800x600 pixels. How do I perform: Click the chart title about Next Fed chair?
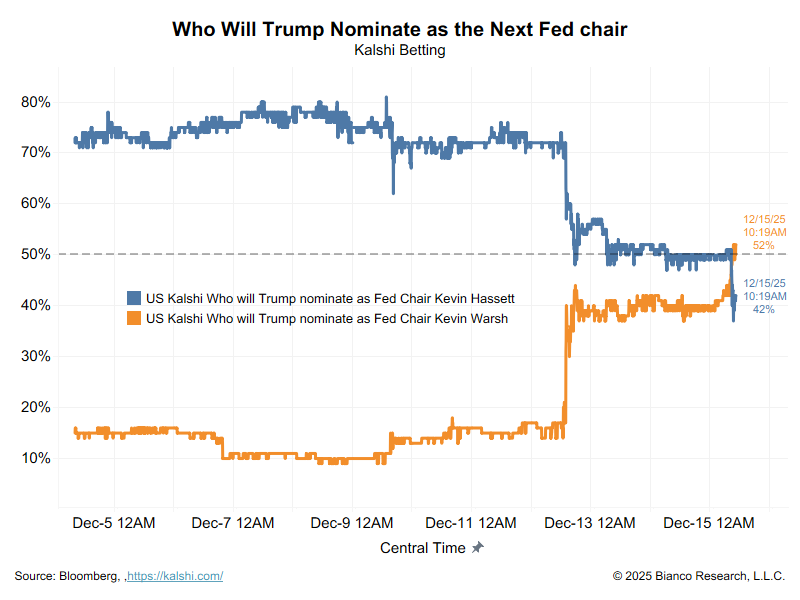click(x=399, y=29)
